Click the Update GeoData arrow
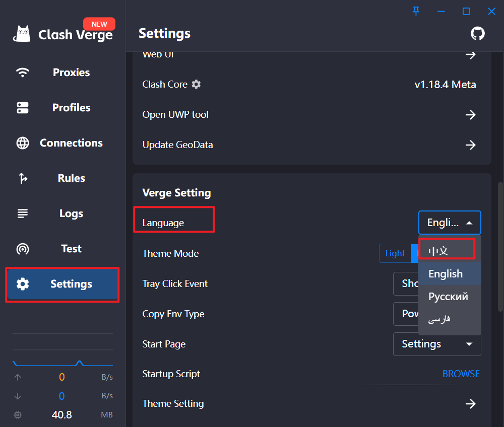Screen dimensions: 504x427 (x=470, y=145)
